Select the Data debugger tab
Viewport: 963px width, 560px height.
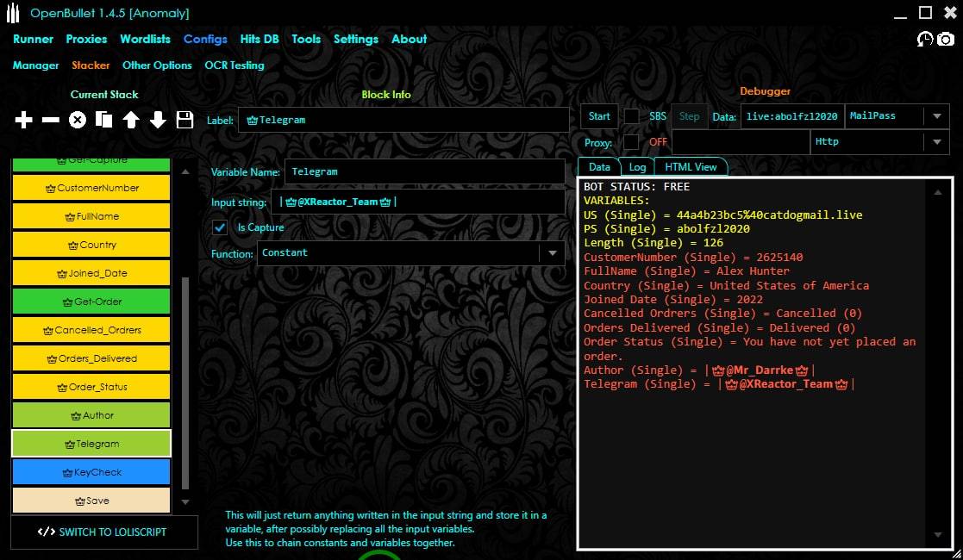(x=599, y=167)
